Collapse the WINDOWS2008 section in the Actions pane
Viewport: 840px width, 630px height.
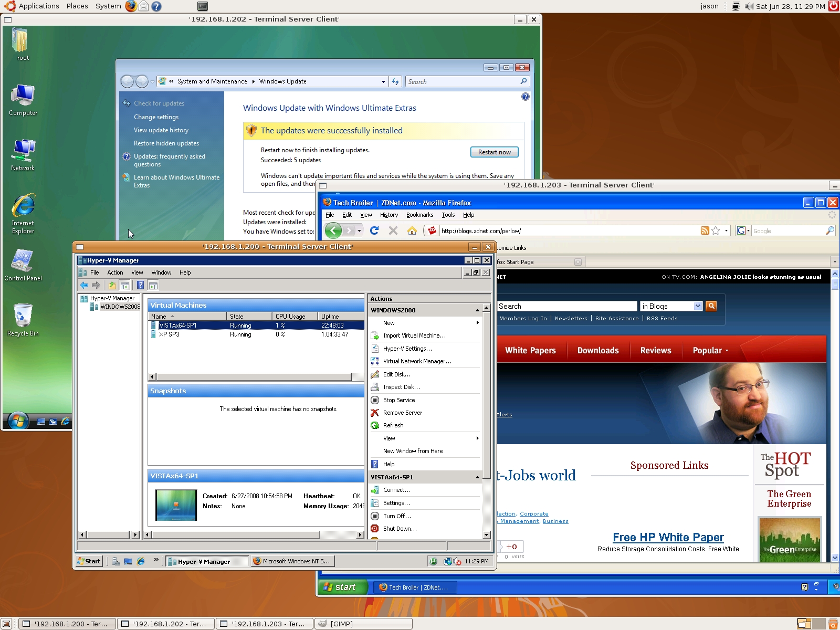click(477, 310)
